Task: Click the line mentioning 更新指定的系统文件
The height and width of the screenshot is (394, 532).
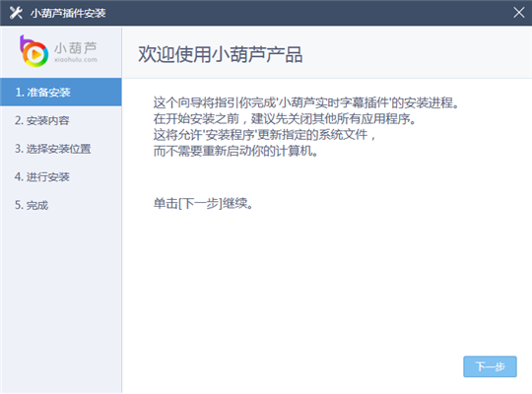Action: pos(265,135)
